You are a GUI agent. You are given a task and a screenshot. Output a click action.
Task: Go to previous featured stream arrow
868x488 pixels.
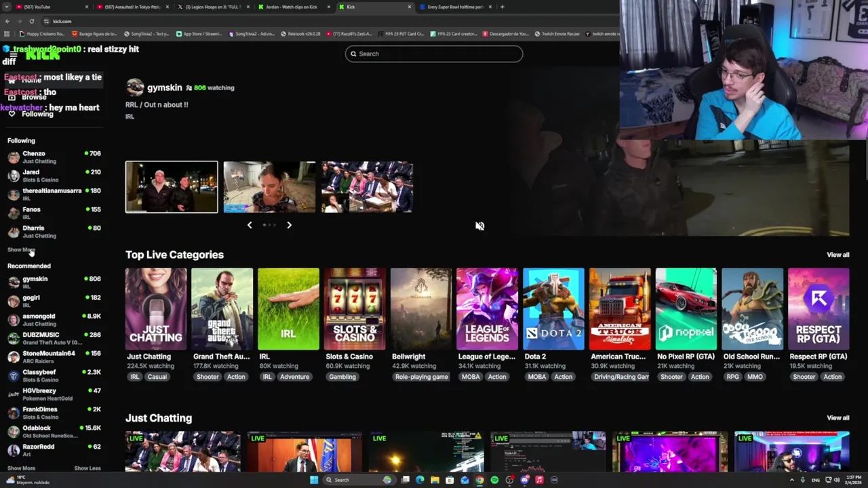coord(250,225)
